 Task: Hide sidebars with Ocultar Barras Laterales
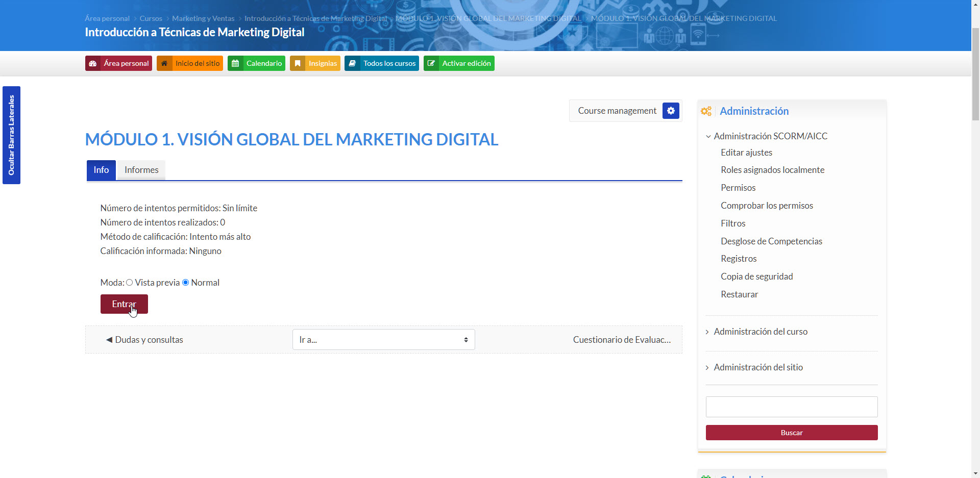click(x=11, y=135)
